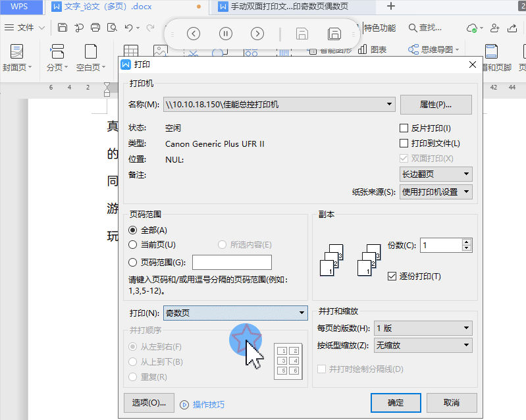Open the 文件 menu
Viewport: 526px width, 420px height.
[x=25, y=28]
